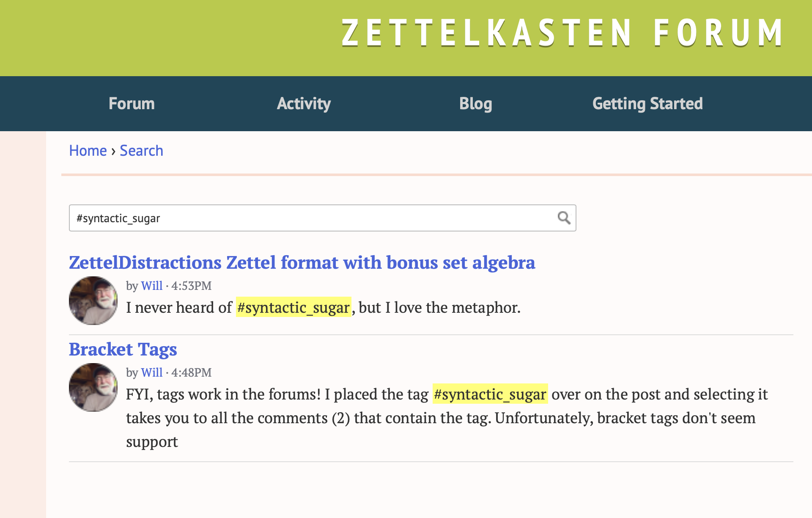The height and width of the screenshot is (518, 812).
Task: Click author Will on the 4:48PM post
Action: [x=152, y=372]
